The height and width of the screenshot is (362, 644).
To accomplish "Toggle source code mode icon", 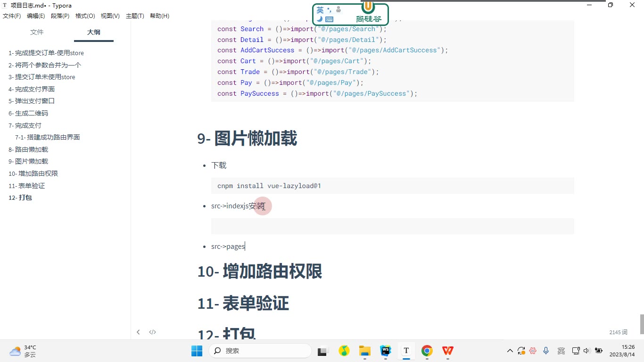I will click(152, 332).
